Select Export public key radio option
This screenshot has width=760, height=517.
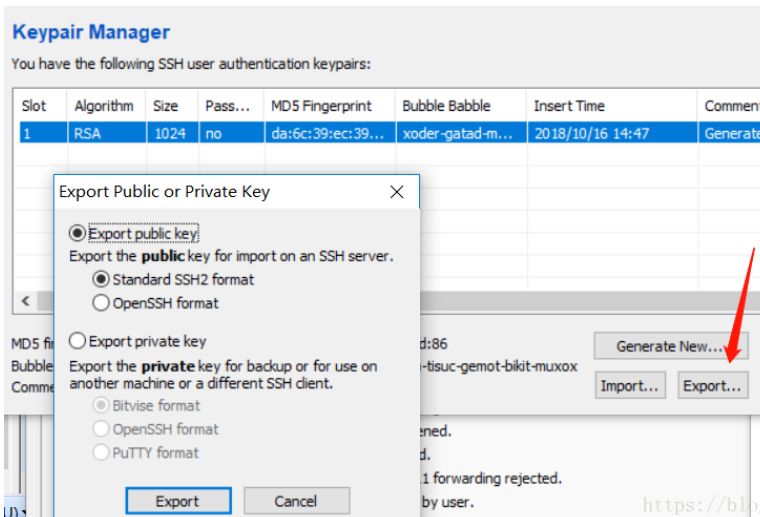pos(77,233)
